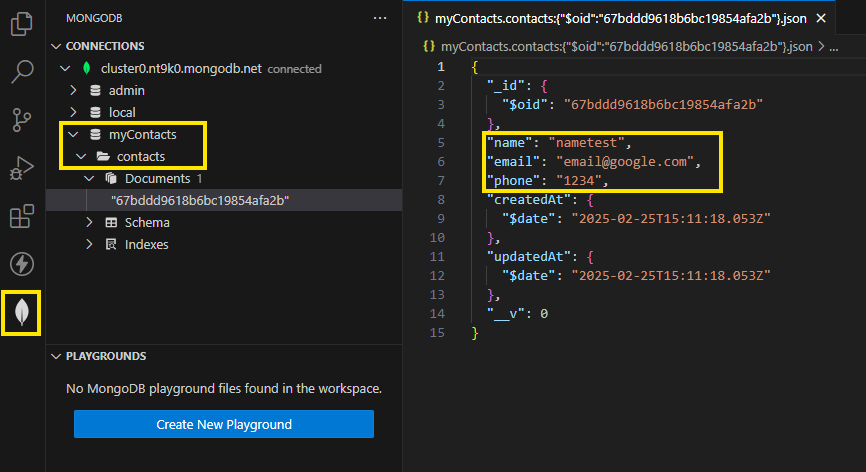Screen dimensions: 866x472
Task: Collapse the PLAYGROUNDS section
Action: click(56, 356)
